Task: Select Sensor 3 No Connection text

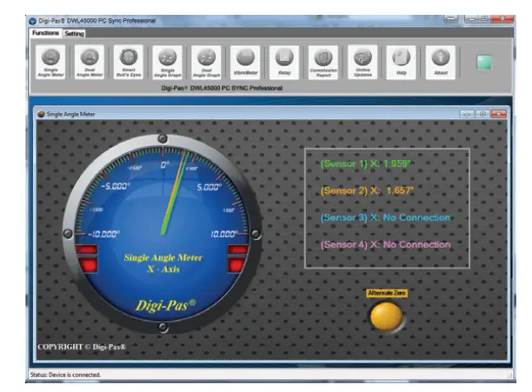Action: click(x=386, y=217)
